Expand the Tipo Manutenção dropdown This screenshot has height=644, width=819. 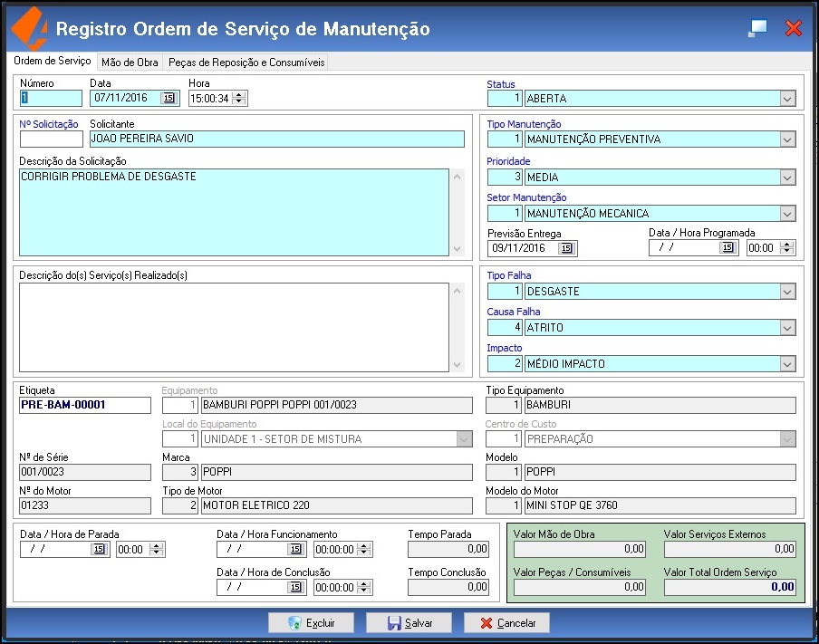click(787, 139)
